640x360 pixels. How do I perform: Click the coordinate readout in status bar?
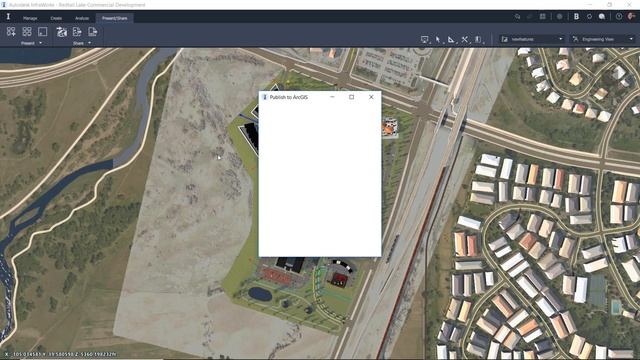tap(60, 354)
